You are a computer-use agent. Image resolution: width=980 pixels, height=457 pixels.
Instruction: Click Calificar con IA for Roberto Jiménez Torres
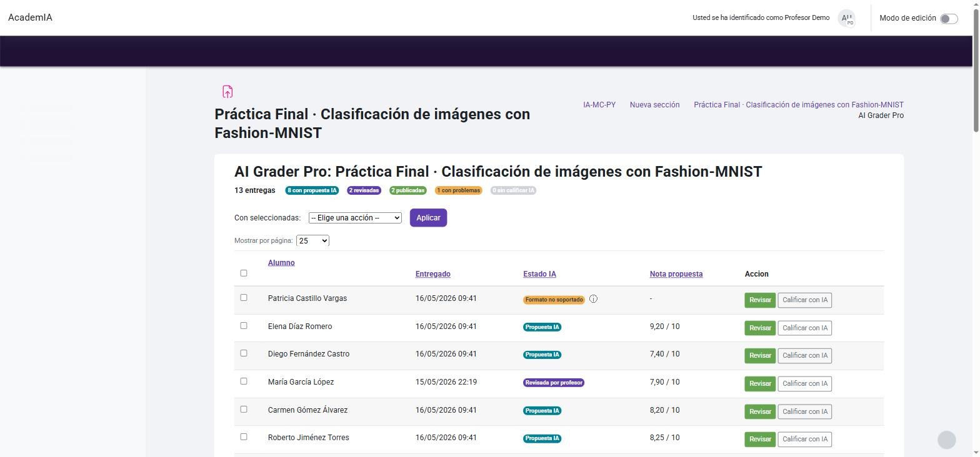[x=805, y=440]
